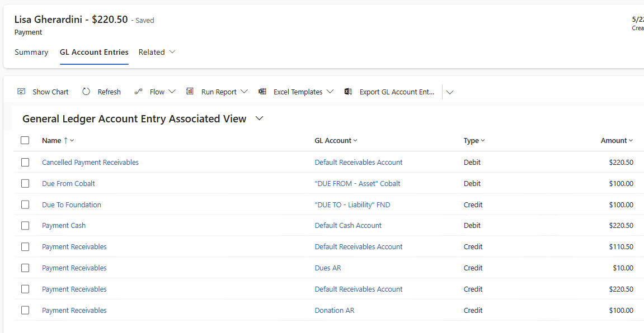Open the Default Cash Account link

(x=348, y=225)
